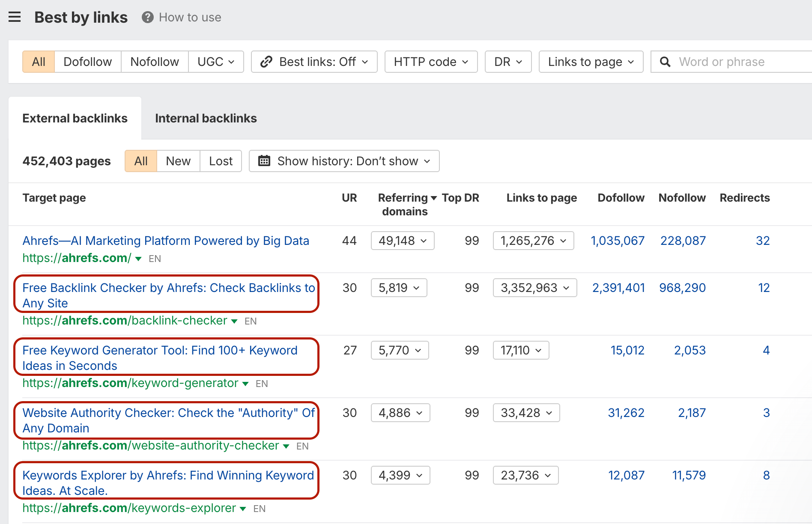Open Website Authority Checker title link
Viewport: 812px width, 524px height.
click(168, 420)
